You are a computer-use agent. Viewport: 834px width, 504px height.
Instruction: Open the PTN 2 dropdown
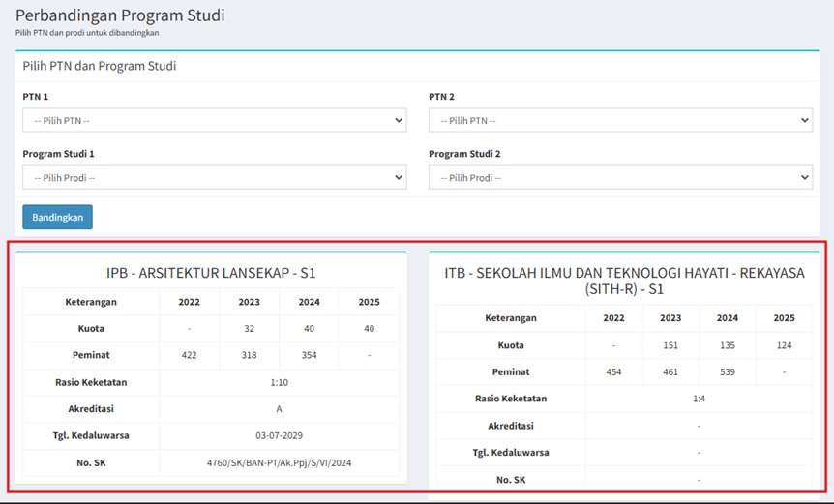(620, 120)
